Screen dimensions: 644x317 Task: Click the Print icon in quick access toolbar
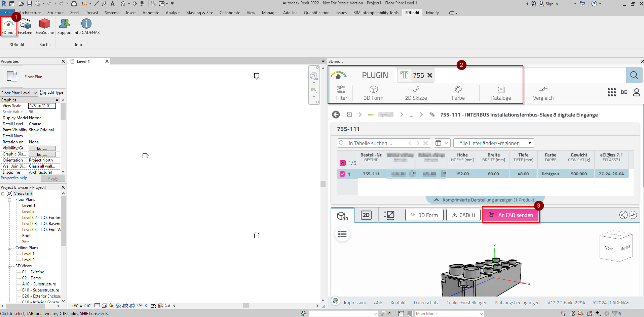pyautogui.click(x=74, y=4)
